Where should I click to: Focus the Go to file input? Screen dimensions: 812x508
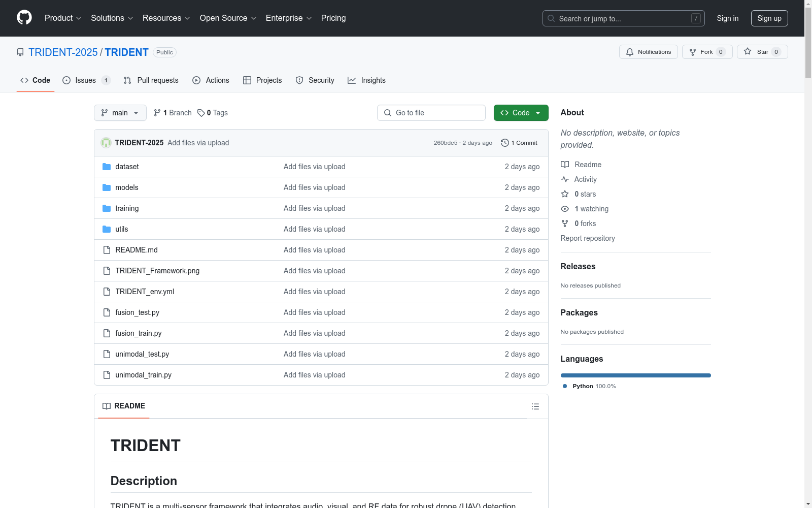point(431,113)
